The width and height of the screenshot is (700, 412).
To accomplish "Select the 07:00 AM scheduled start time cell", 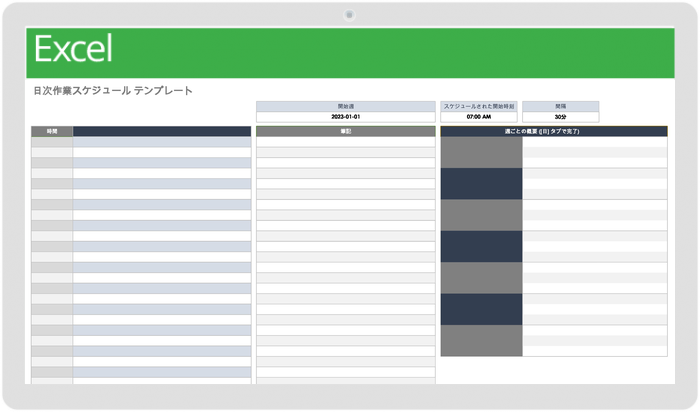I will tap(479, 117).
